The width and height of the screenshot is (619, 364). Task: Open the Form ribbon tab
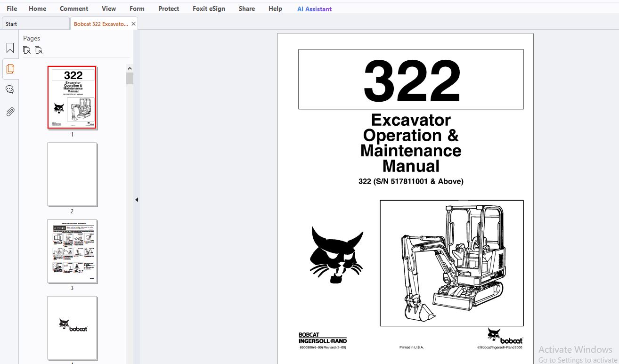pyautogui.click(x=137, y=8)
